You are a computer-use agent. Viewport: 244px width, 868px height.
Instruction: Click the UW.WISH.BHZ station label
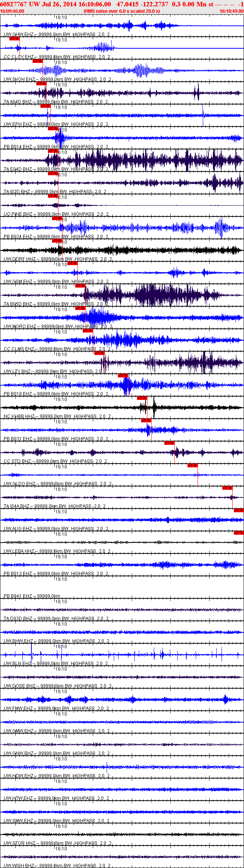pyautogui.click(x=19, y=866)
